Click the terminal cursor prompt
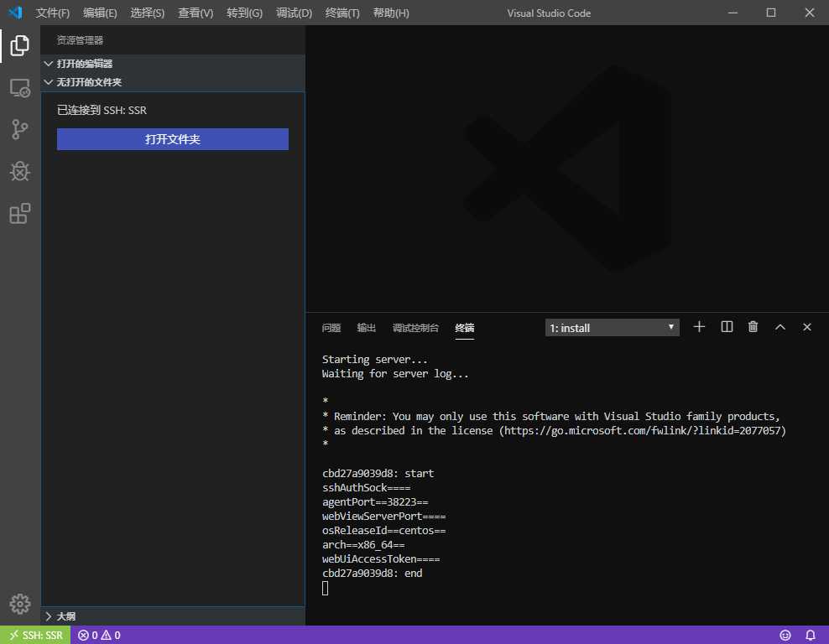The height and width of the screenshot is (644, 829). click(x=326, y=588)
